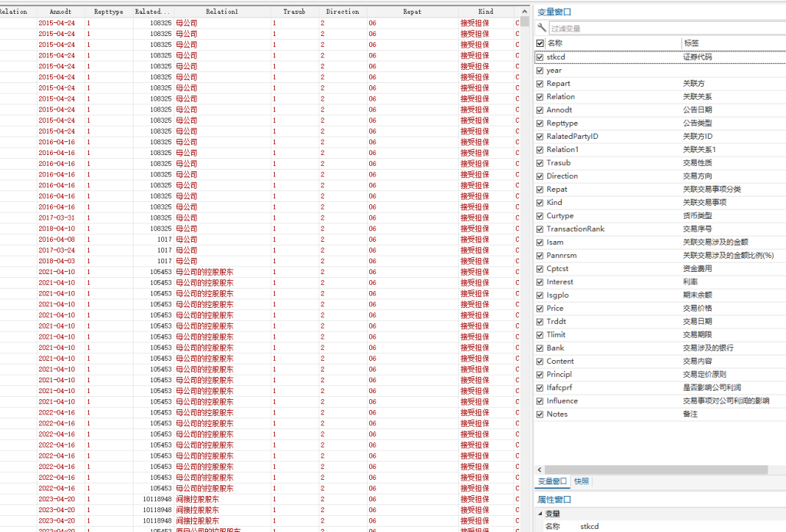Select the Interest variable row
786x532 pixels.
[x=660, y=282]
